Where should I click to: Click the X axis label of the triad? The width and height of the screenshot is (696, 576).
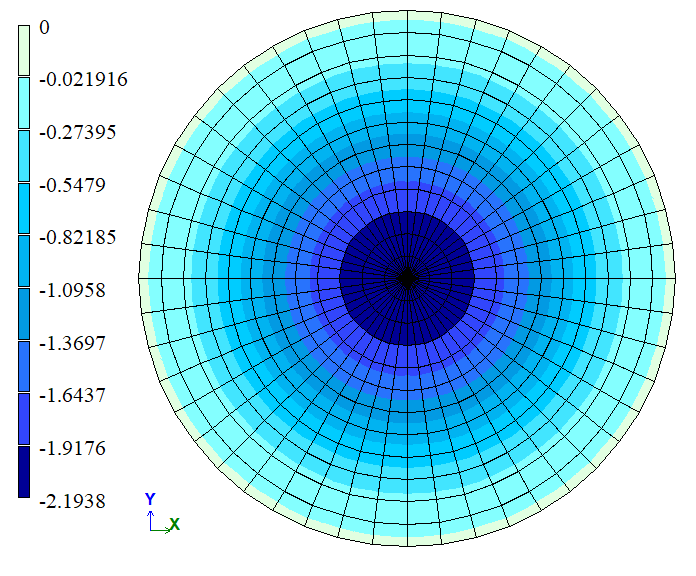[175, 524]
